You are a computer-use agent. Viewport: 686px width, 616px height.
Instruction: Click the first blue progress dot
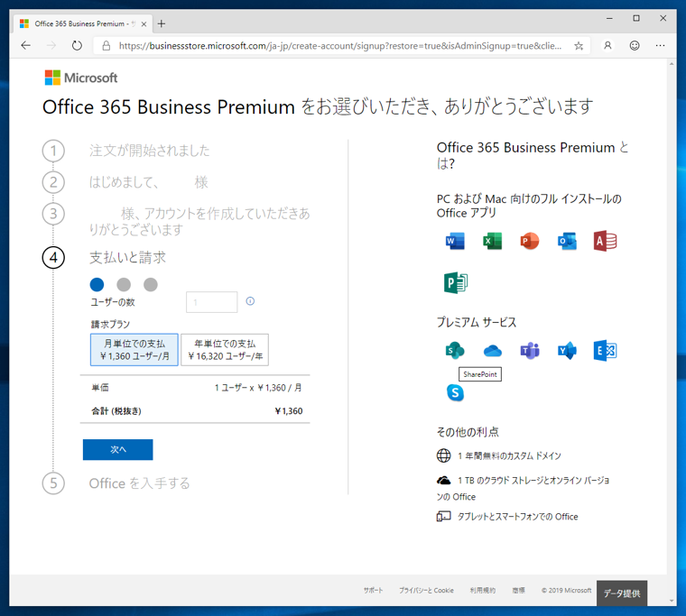click(97, 285)
